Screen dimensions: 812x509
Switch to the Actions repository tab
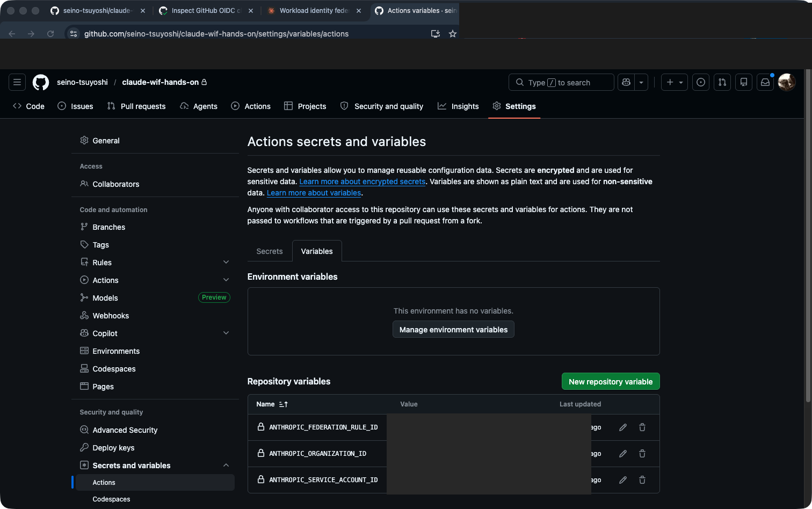pyautogui.click(x=251, y=106)
